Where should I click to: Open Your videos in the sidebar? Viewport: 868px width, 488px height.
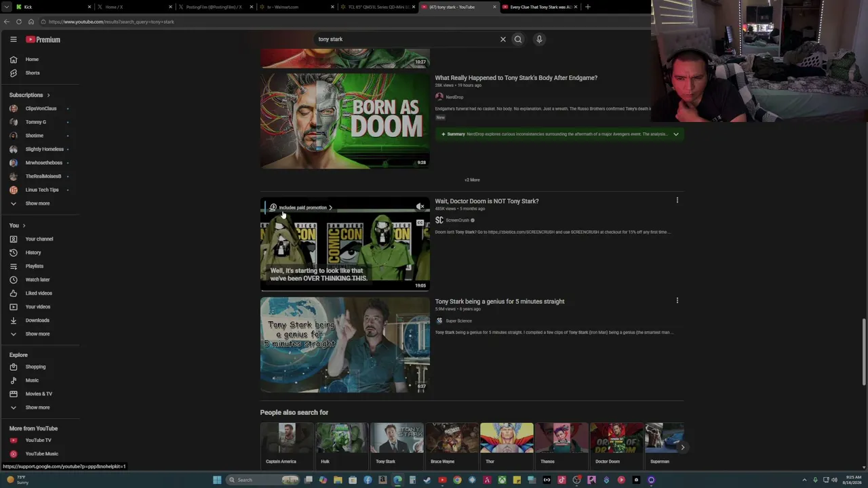click(39, 307)
